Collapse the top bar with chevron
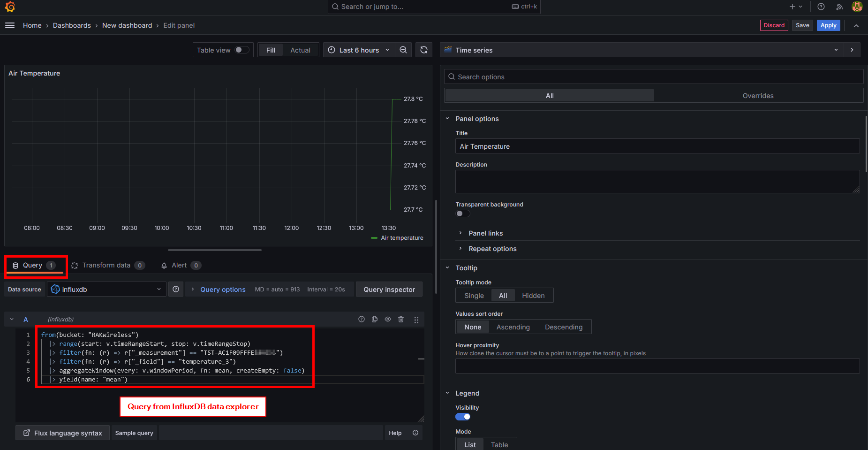Image resolution: width=868 pixels, height=450 pixels. coord(856,25)
